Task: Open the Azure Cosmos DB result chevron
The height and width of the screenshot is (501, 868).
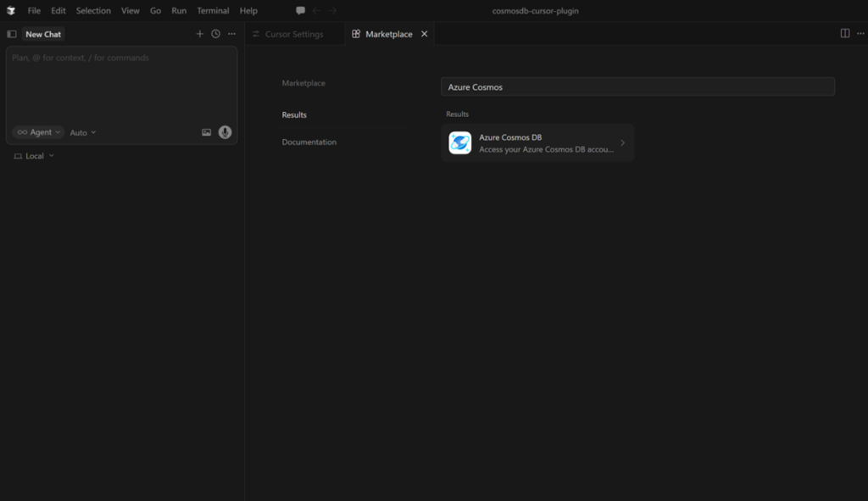Action: tap(625, 142)
